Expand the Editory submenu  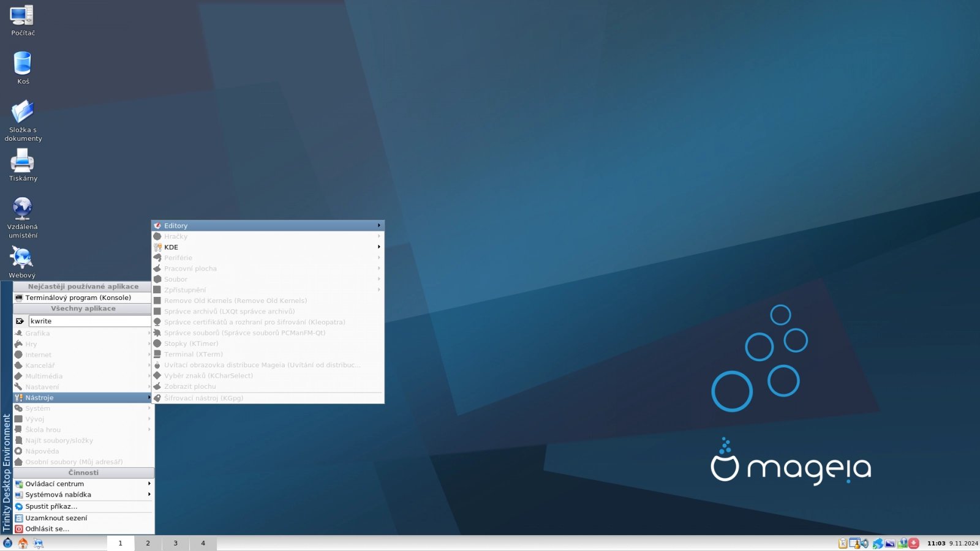pos(268,225)
